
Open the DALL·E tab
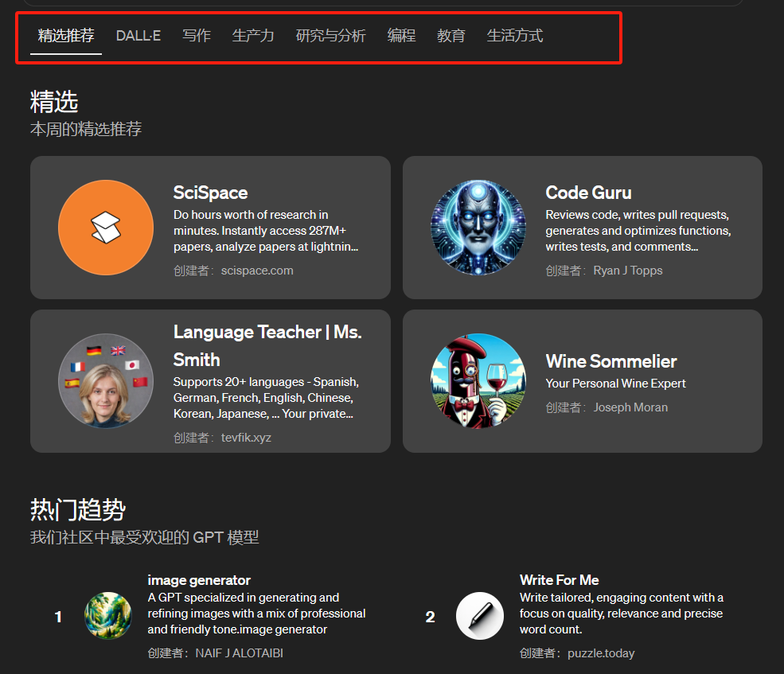coord(138,36)
